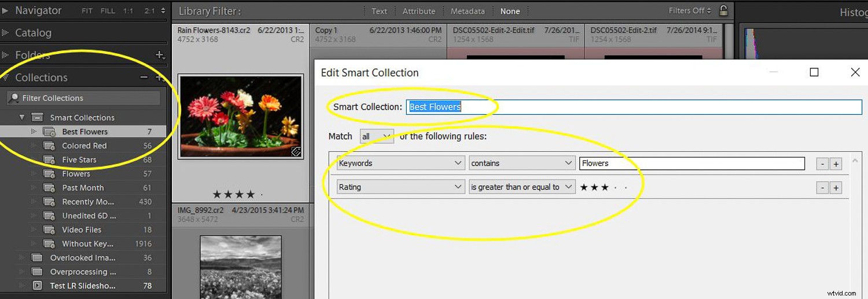This screenshot has width=868, height=299.
Task: Click the filter lock icon in Library Filter bar
Action: click(x=723, y=10)
